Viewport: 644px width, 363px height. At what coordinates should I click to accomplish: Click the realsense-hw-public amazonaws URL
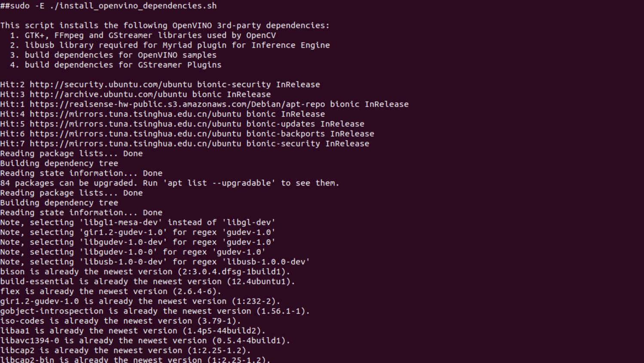tap(177, 104)
